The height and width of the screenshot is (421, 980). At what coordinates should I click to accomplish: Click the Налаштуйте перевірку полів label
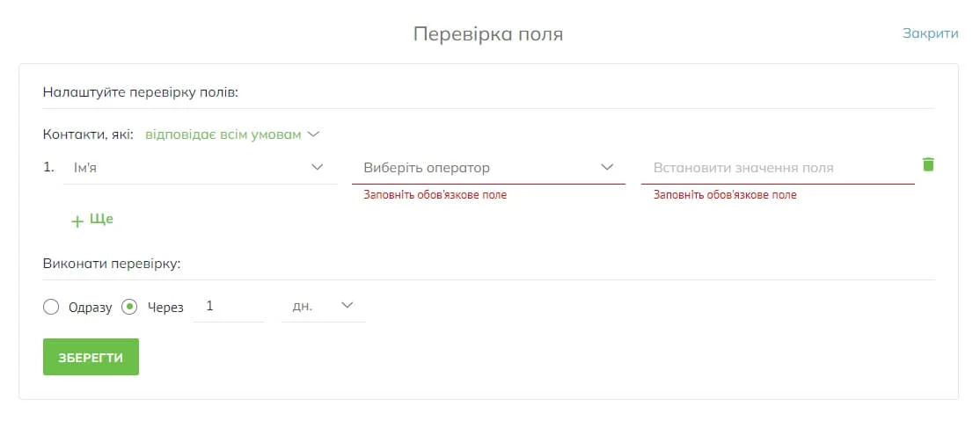point(142,93)
